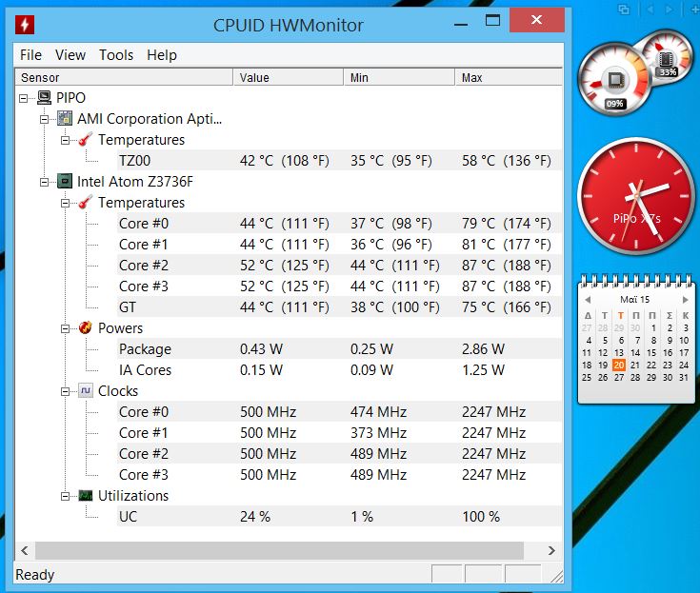700x593 pixels.
Task: Select the Core #2 clock row
Action: point(339,453)
